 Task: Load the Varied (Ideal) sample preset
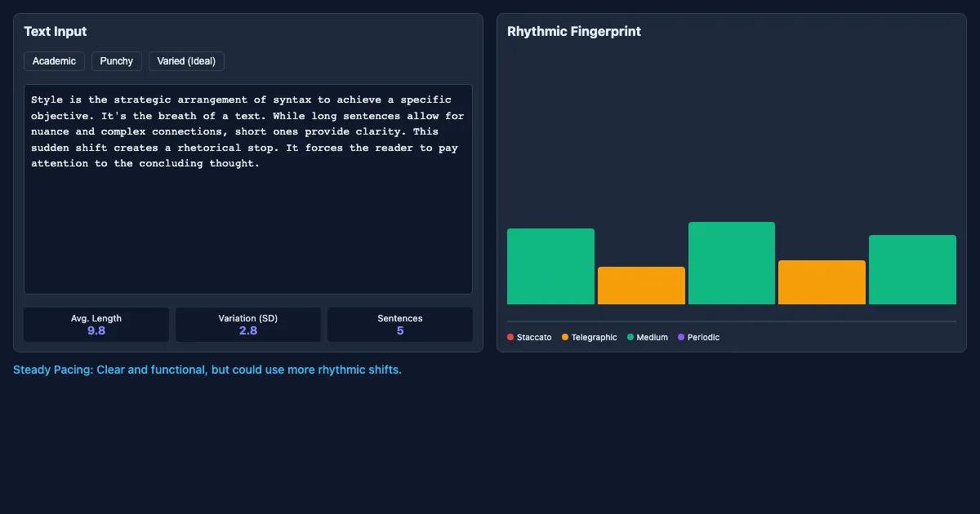pyautogui.click(x=186, y=61)
